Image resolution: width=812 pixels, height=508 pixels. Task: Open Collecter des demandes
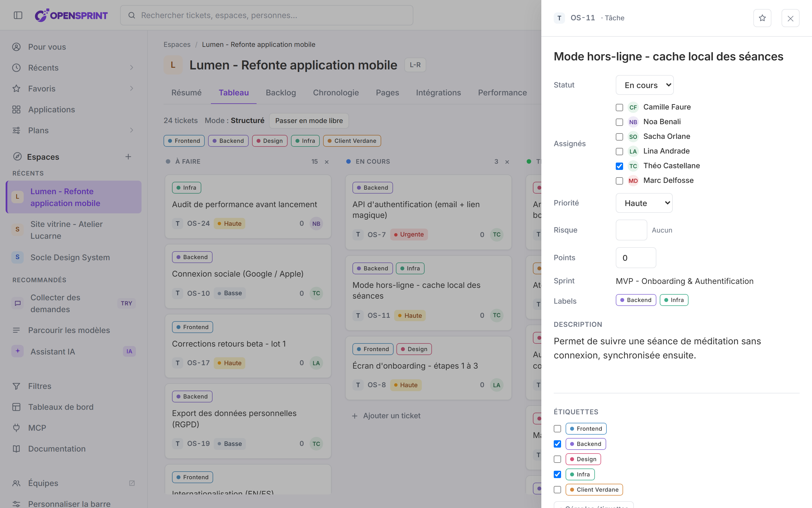tap(74, 303)
